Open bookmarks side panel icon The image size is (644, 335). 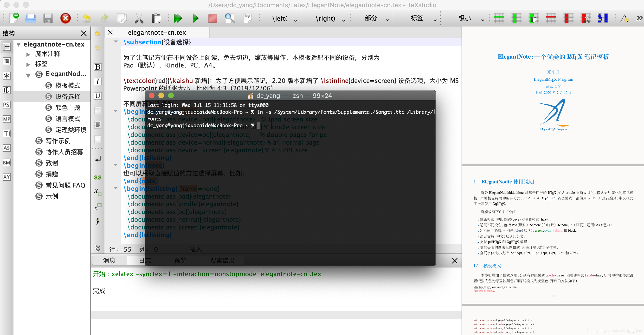(x=7, y=61)
